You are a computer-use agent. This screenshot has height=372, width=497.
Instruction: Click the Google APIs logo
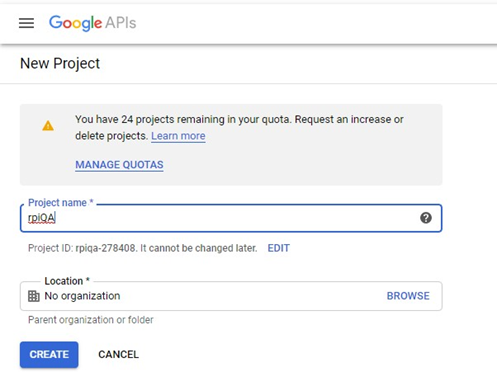92,23
